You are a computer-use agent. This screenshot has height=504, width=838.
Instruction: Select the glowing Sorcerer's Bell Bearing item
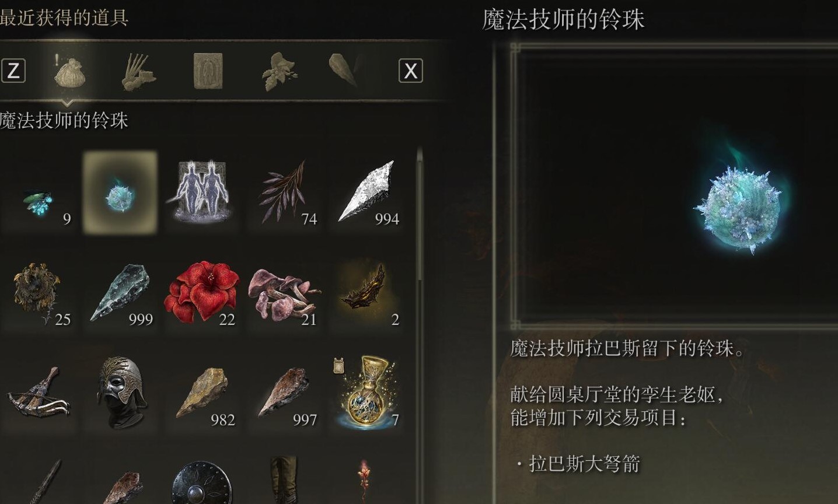120,193
